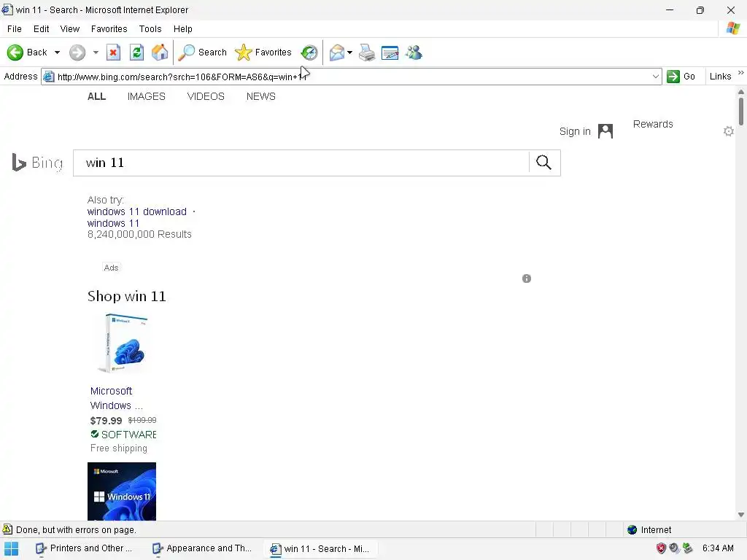Open the Favorites star panel
Screen dimensions: 747x560
[x=263, y=52]
